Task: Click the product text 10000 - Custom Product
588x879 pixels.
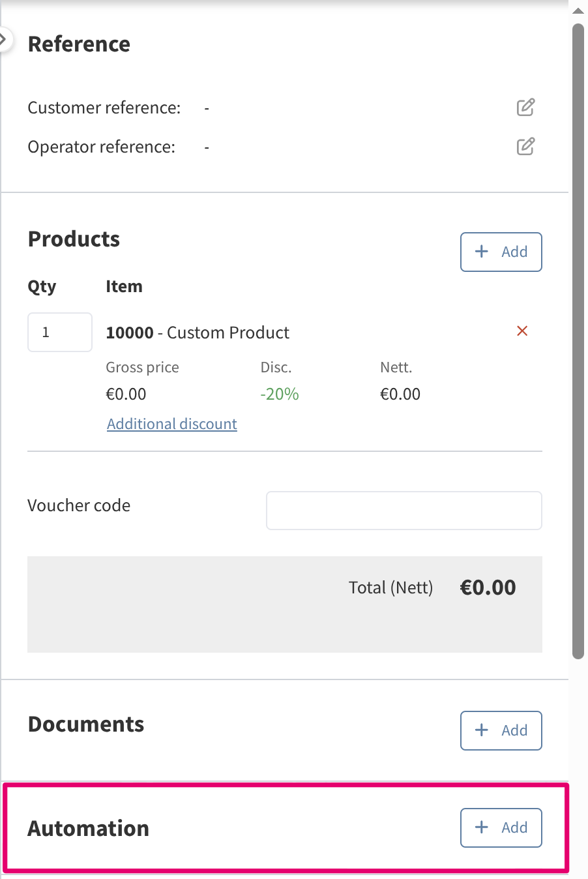Action: tap(198, 333)
